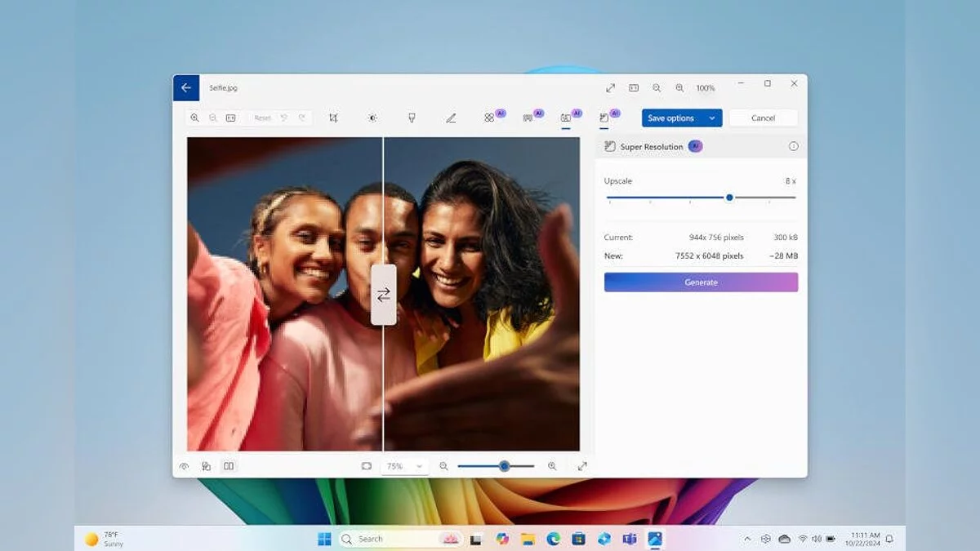This screenshot has height=551, width=980.
Task: Select the Crop tool icon
Action: (x=333, y=118)
